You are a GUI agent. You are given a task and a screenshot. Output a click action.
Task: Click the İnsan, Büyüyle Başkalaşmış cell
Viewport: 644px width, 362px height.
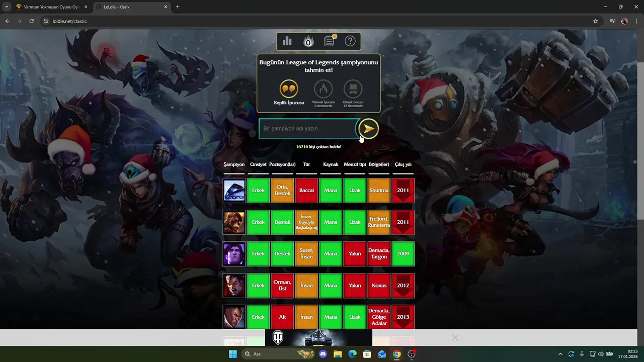click(x=306, y=222)
